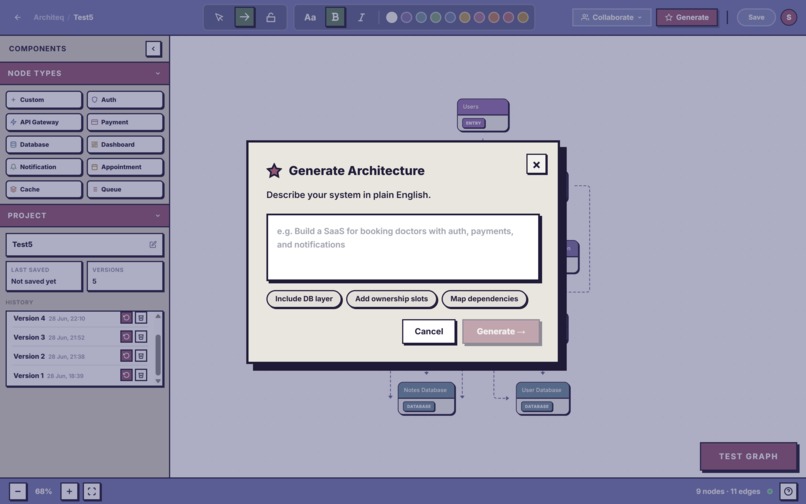
Task: Zoom out with the minus button
Action: click(x=17, y=491)
